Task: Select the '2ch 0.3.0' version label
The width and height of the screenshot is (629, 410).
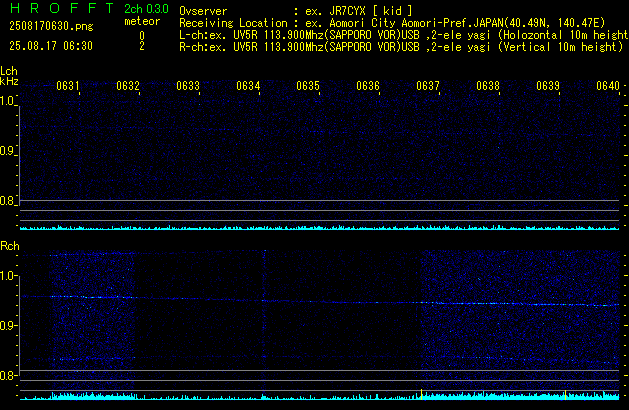Action: point(146,9)
